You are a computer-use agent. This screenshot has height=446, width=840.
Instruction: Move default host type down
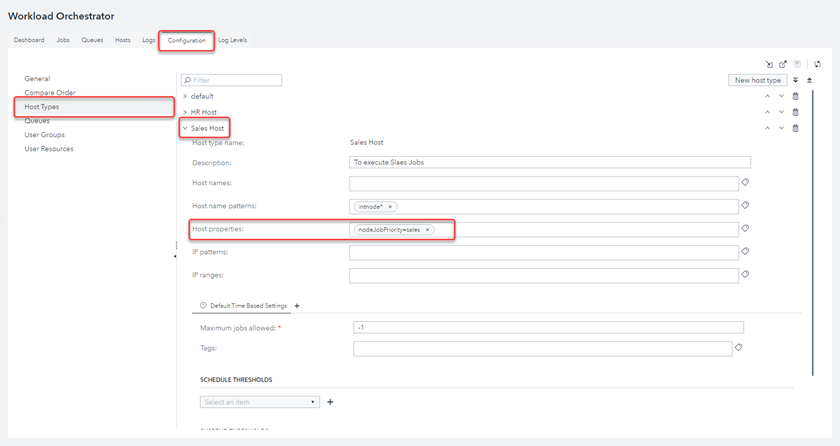pos(781,96)
